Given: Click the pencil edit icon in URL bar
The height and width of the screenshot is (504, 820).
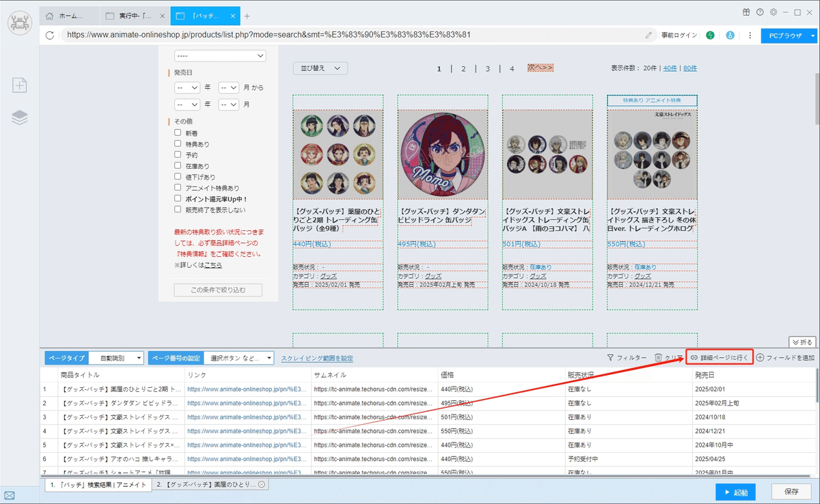Looking at the screenshot, I should pyautogui.click(x=648, y=35).
